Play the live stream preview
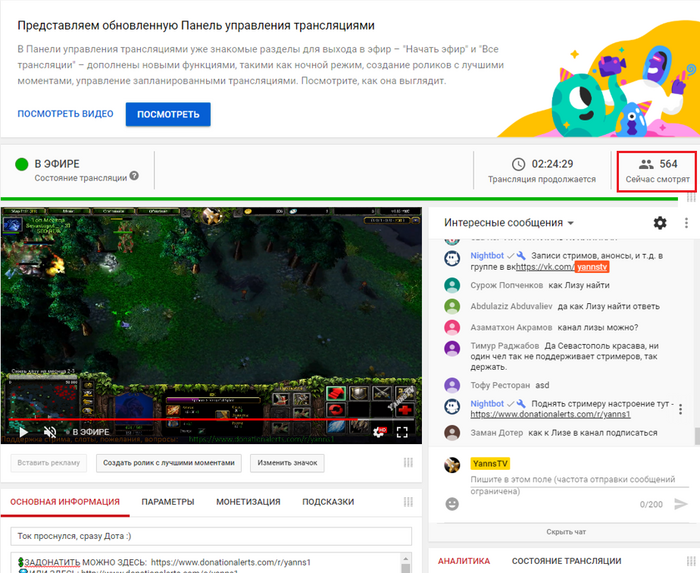 (23, 432)
